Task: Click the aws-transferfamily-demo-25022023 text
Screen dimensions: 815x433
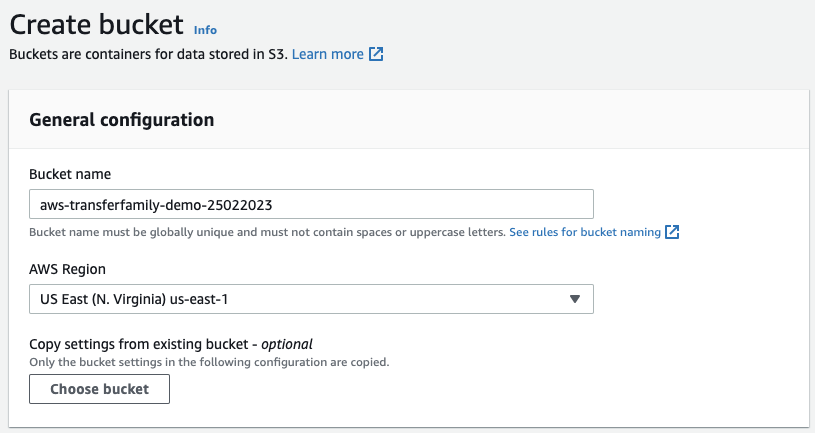Action: coord(152,204)
